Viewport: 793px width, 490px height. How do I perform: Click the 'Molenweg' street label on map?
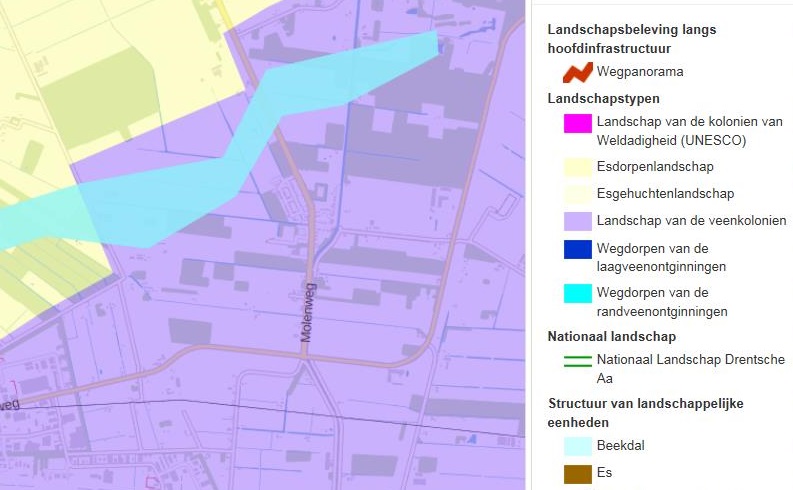coord(308,313)
